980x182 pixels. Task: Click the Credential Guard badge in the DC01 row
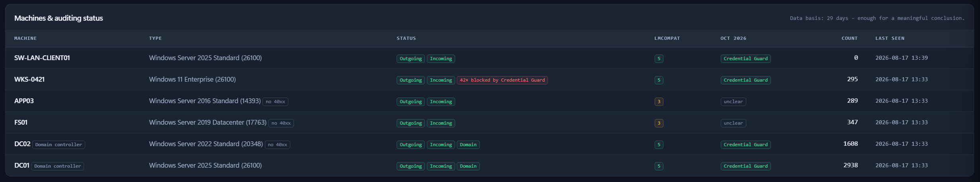745,166
